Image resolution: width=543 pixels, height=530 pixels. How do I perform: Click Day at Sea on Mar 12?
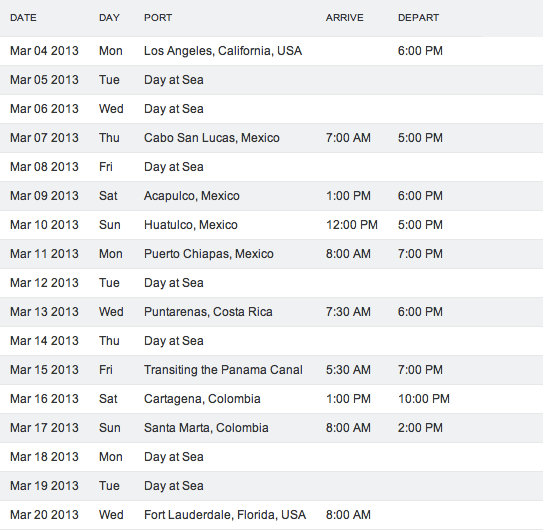point(173,283)
